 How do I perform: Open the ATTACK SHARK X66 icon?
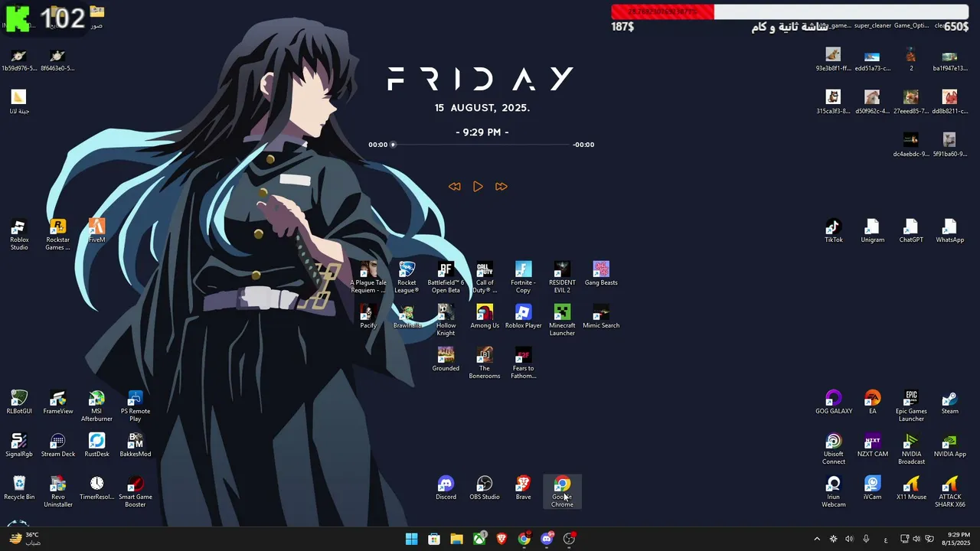tap(949, 492)
